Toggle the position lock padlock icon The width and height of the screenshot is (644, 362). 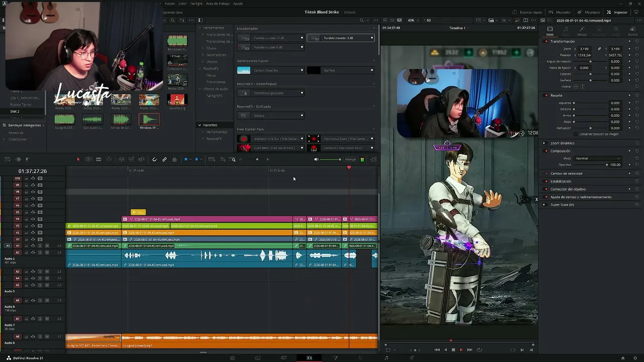[175, 159]
